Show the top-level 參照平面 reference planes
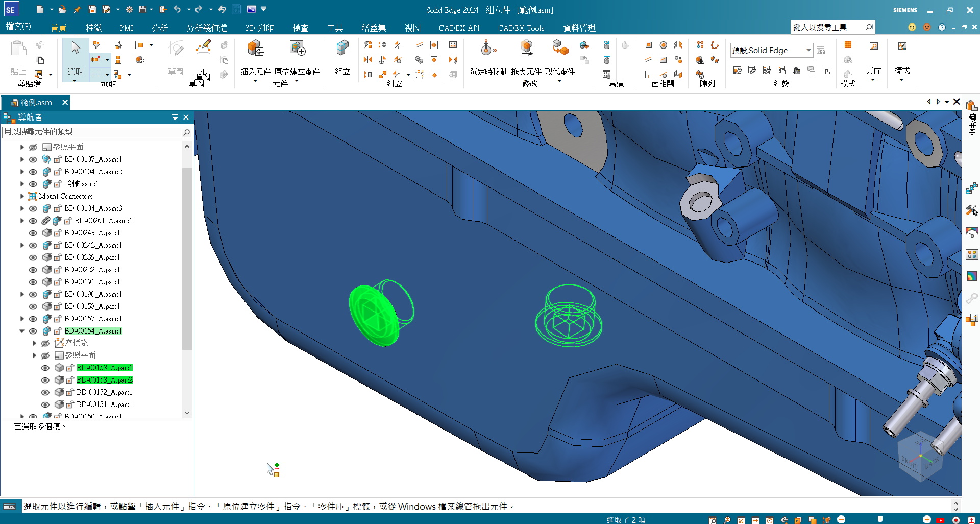The width and height of the screenshot is (980, 524). pyautogui.click(x=33, y=147)
